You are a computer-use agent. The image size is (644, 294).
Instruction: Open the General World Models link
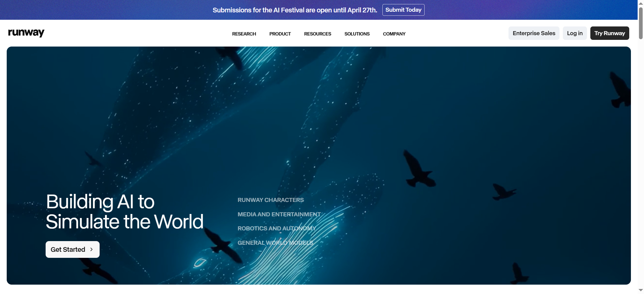pyautogui.click(x=275, y=243)
